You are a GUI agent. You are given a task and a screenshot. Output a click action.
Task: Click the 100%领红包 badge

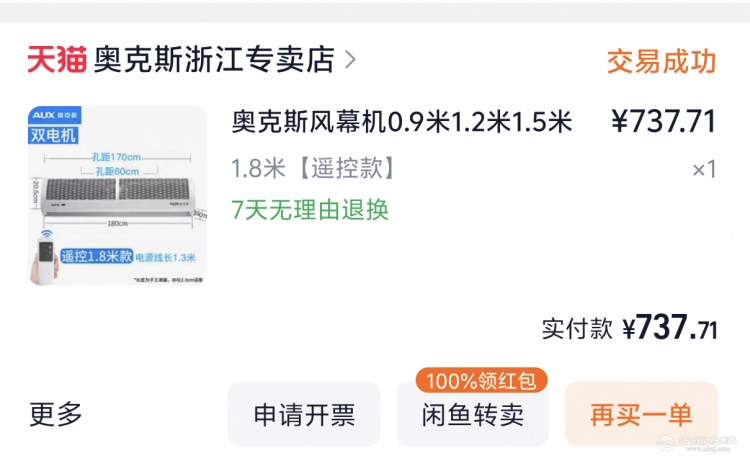click(x=482, y=381)
